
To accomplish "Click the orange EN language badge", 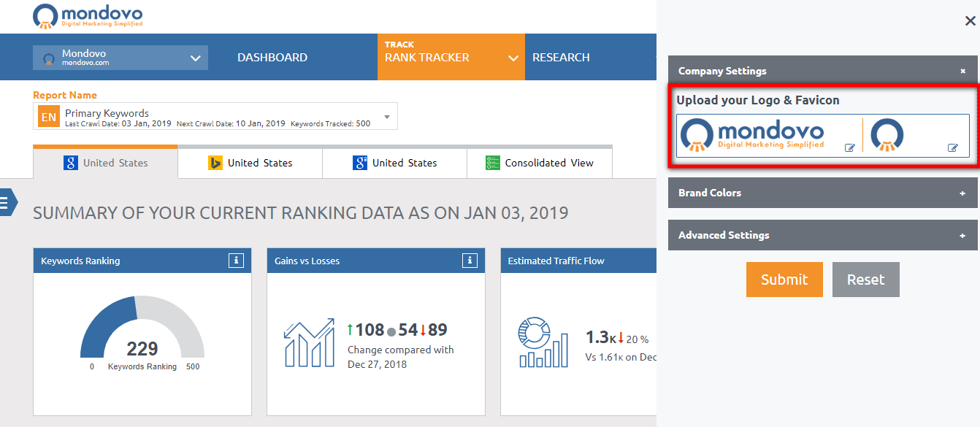I will [x=49, y=117].
